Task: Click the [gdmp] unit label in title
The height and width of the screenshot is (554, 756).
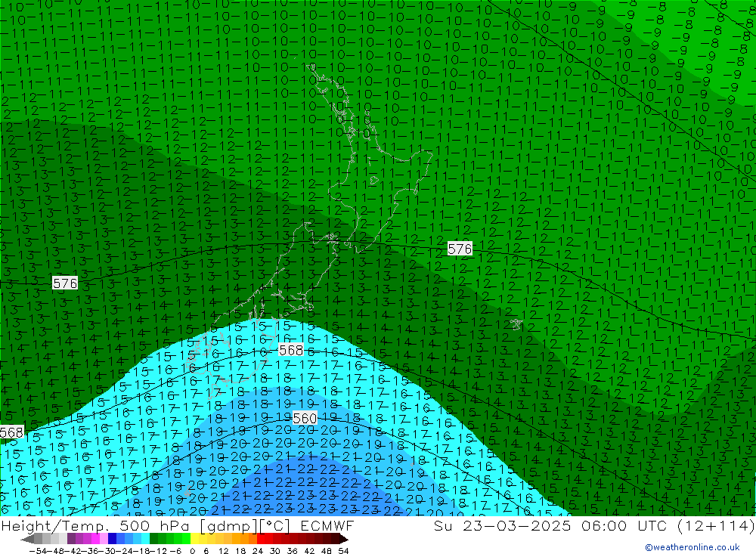Action: pyautogui.click(x=228, y=525)
